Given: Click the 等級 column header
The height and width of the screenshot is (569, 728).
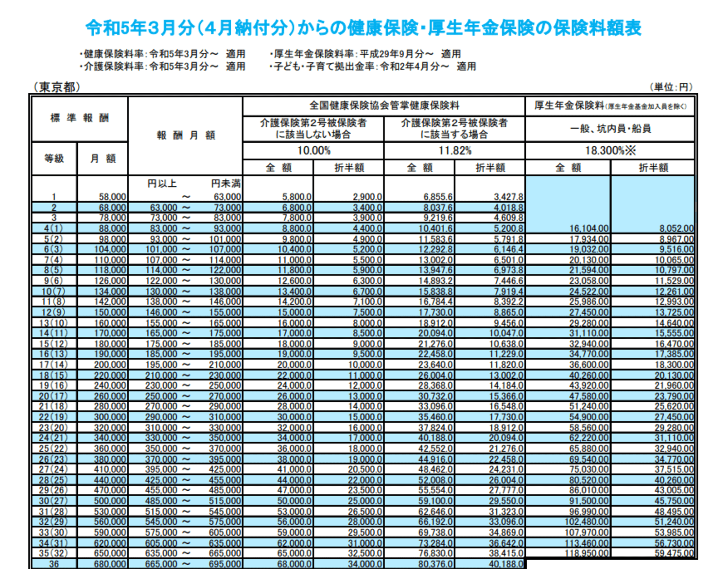Looking at the screenshot, I should point(54,158).
